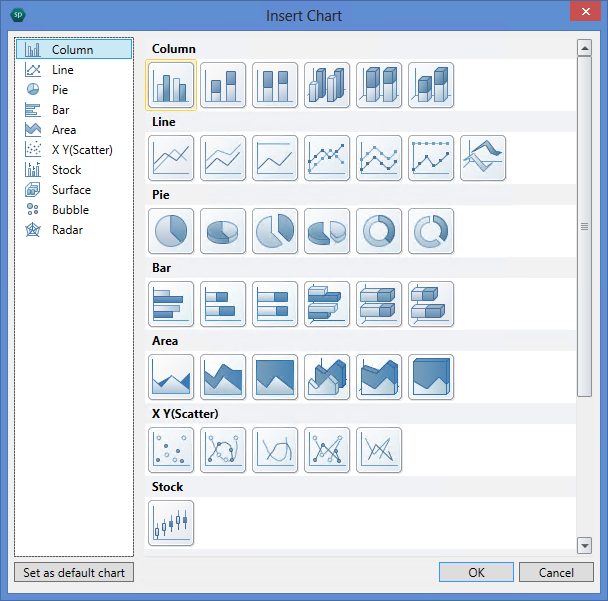The height and width of the screenshot is (601, 608).
Task: Choose the stacked area chart
Action: 223,377
